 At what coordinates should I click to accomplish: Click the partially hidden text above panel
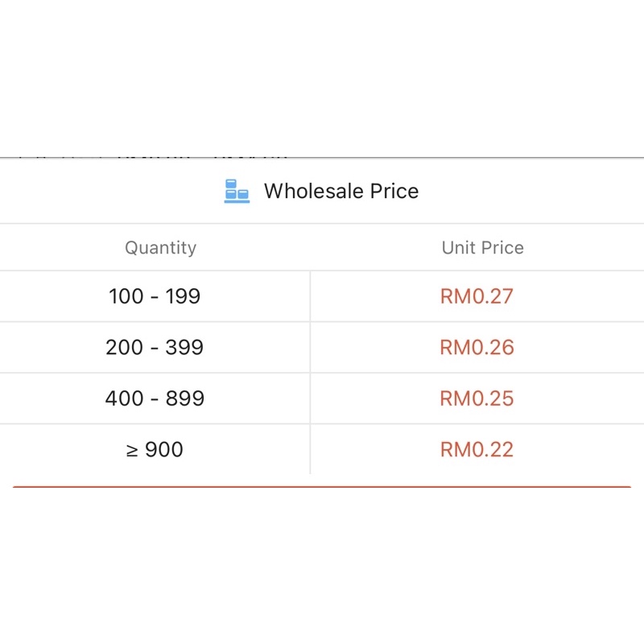pyautogui.click(x=154, y=157)
